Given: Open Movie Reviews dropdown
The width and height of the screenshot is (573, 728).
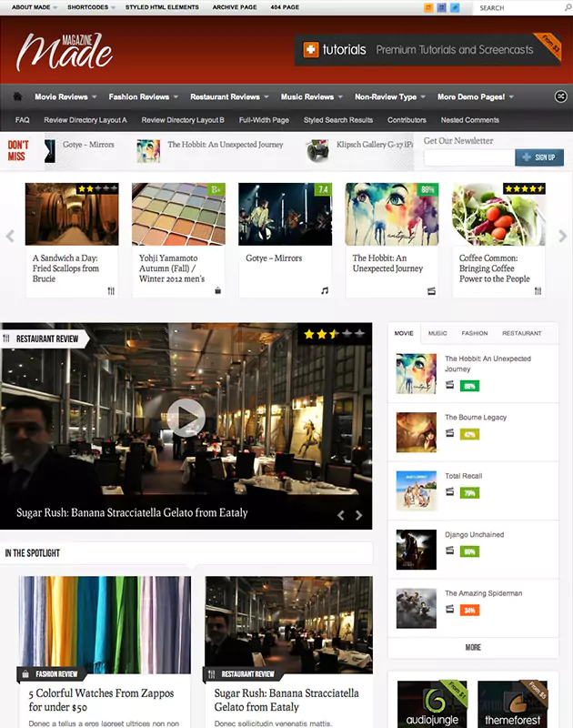Looking at the screenshot, I should [x=65, y=96].
